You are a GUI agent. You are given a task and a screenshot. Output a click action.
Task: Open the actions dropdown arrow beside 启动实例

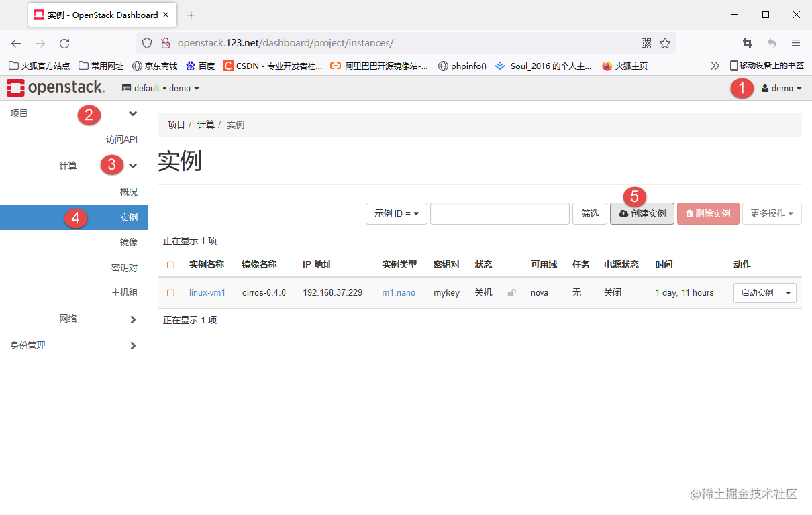788,292
